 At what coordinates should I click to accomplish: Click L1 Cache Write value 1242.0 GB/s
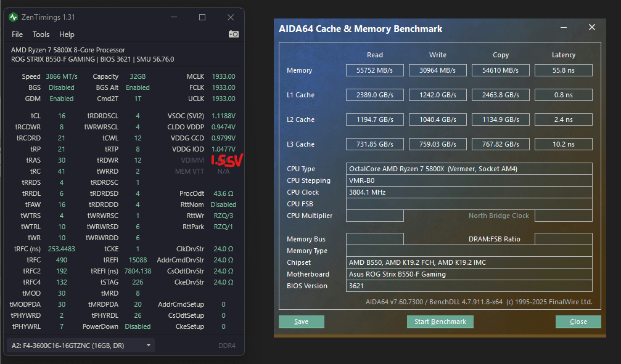pos(438,95)
